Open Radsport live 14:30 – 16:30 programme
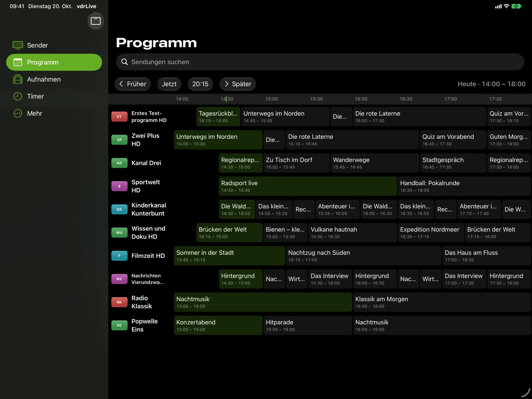532x399 pixels. [x=308, y=186]
